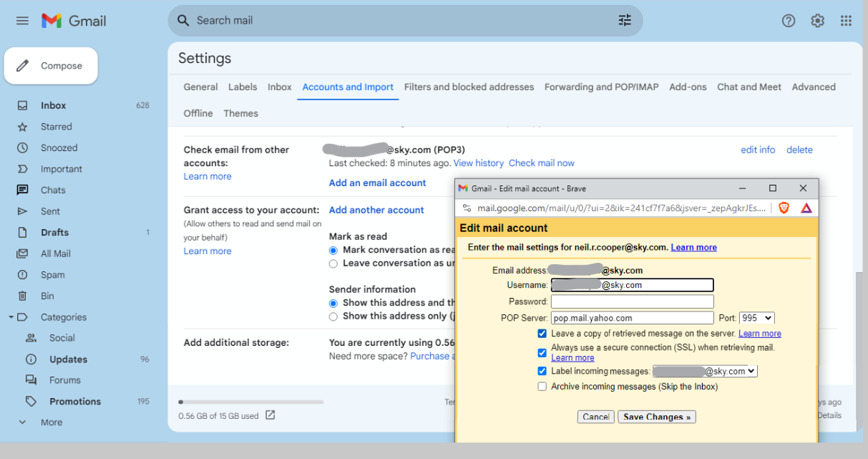
Task: Open the Themes settings tab
Action: [x=240, y=113]
